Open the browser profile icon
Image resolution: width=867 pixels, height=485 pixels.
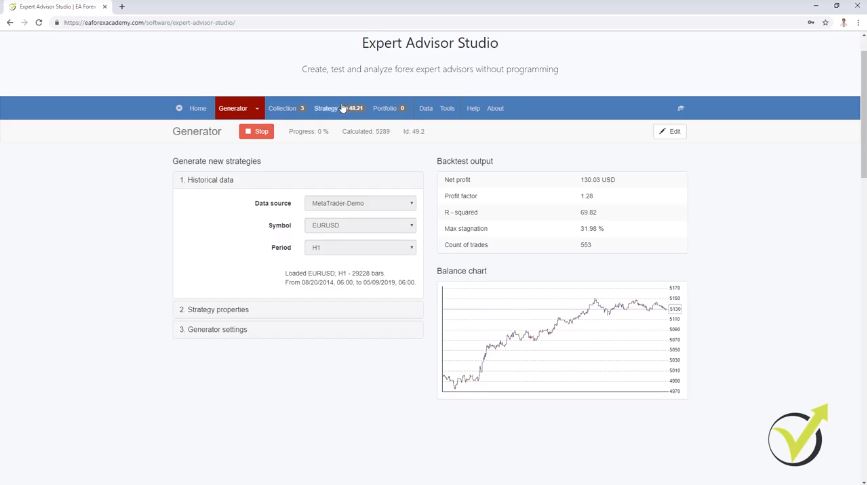843,23
